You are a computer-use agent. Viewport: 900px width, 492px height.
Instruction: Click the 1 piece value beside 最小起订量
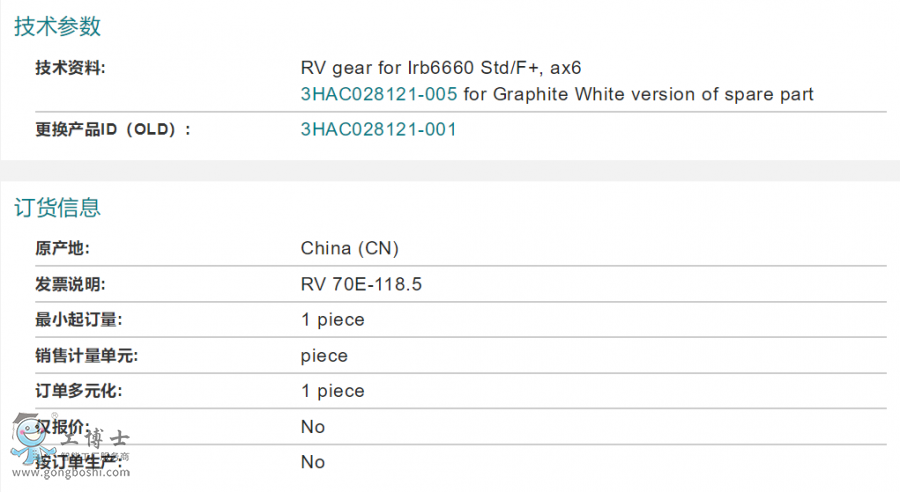click(333, 321)
